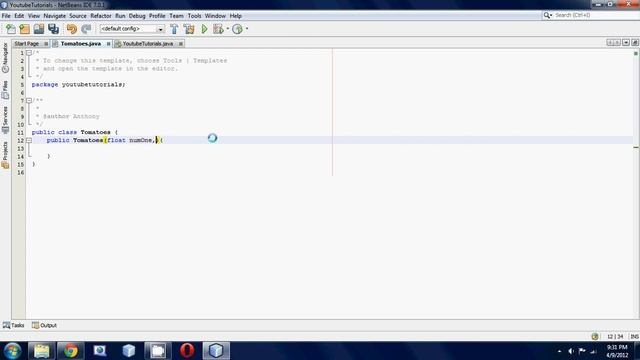Open the Projects side panel
Screen dimensions: 640x360
(5, 155)
